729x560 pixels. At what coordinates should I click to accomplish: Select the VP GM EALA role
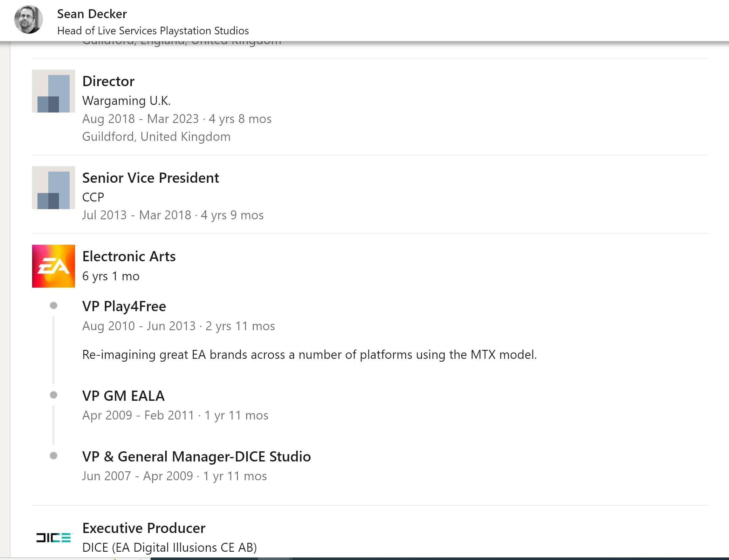click(x=123, y=396)
